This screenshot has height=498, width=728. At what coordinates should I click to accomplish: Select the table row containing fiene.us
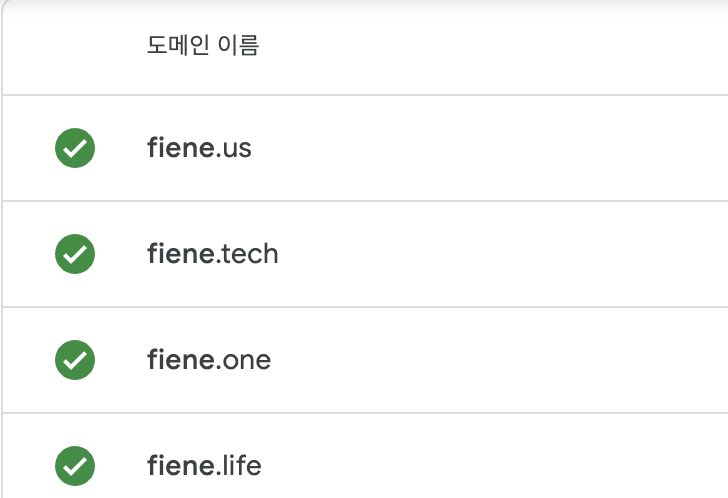(365, 148)
